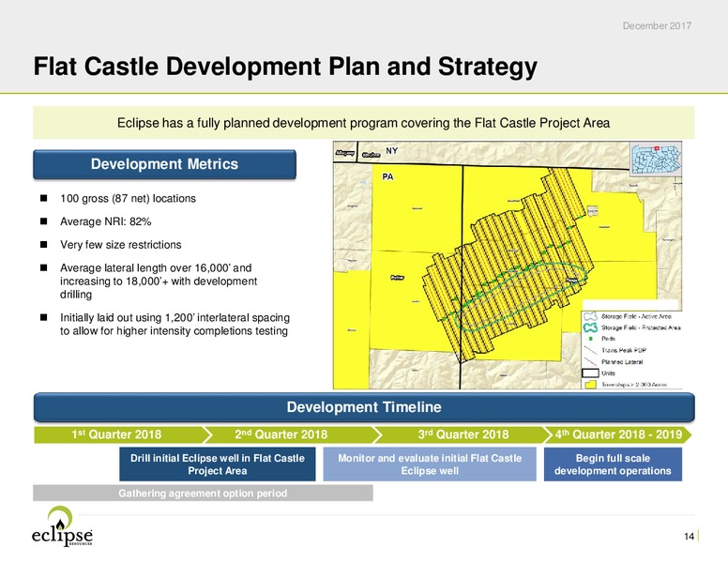Image resolution: width=728 pixels, height=563 pixels.
Task: Select the 4th Quarter 2018 - 2019 chevron
Action: pos(618,434)
